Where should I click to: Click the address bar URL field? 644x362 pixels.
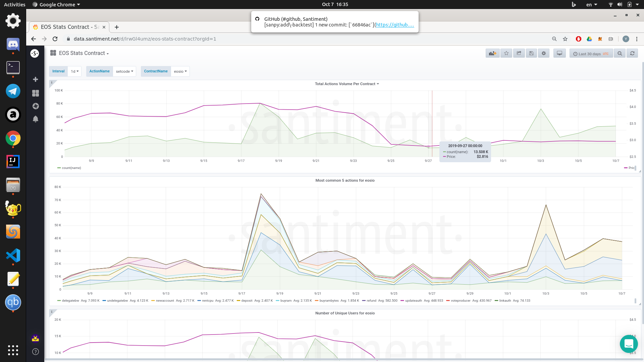[306, 39]
